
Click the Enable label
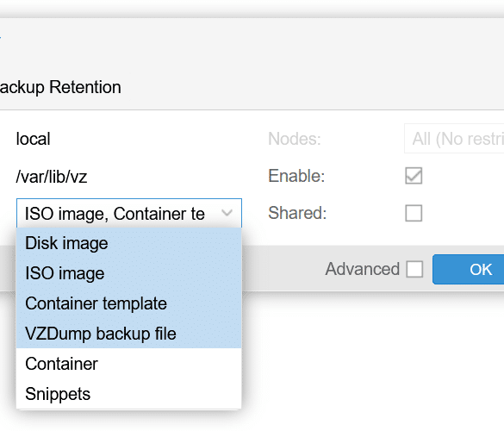coord(296,176)
